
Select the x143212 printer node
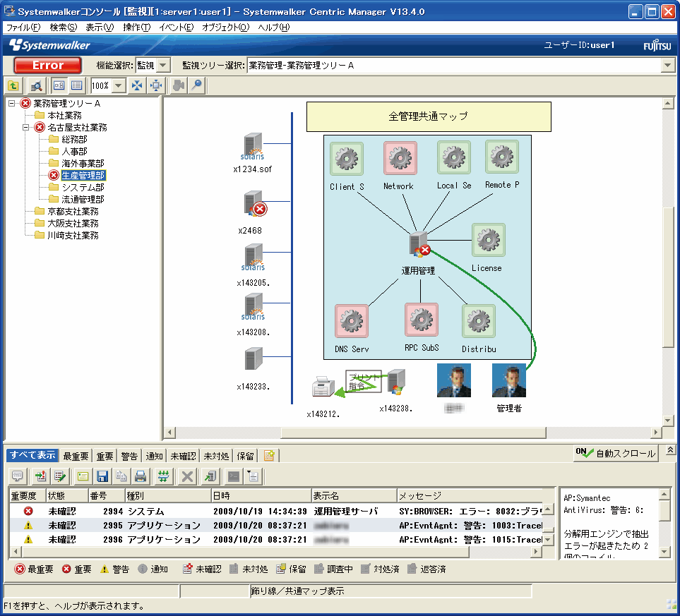point(323,387)
